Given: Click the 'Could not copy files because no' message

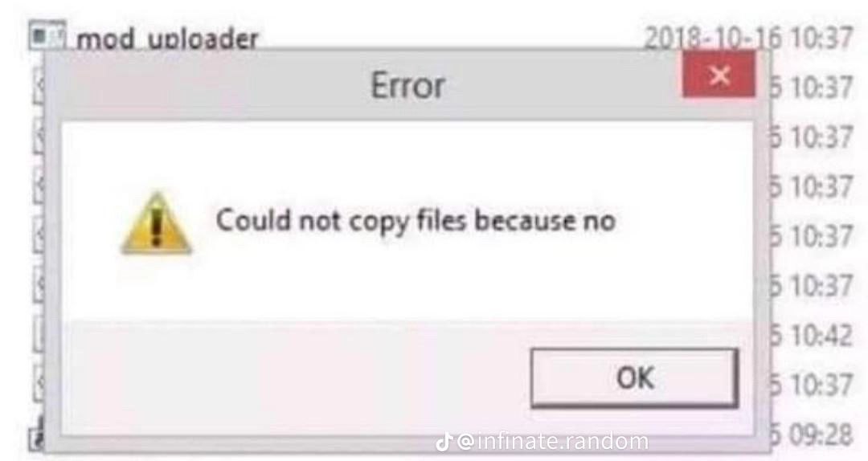Looking at the screenshot, I should [416, 222].
